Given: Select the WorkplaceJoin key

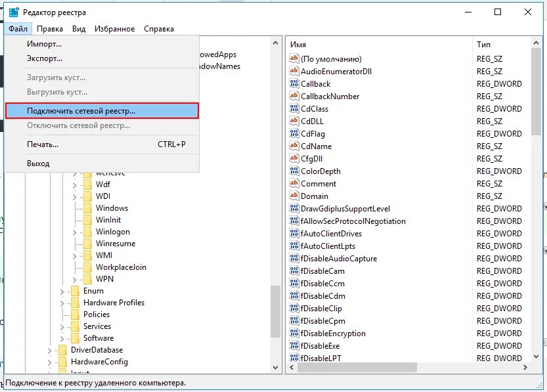Looking at the screenshot, I should (121, 267).
